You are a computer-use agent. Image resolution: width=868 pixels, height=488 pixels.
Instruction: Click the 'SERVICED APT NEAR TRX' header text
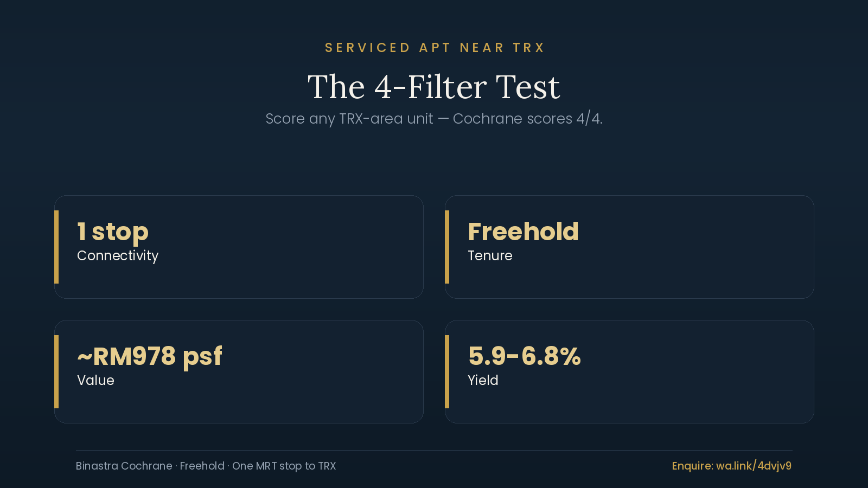(434, 48)
